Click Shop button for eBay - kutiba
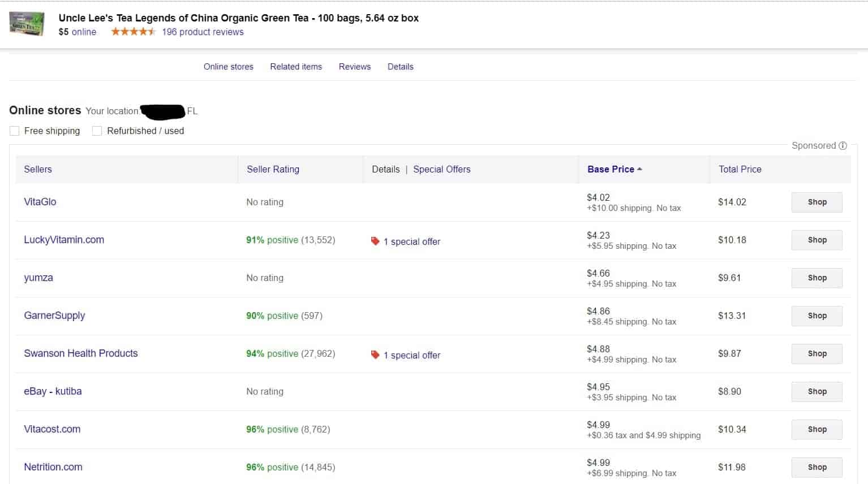 tap(817, 392)
